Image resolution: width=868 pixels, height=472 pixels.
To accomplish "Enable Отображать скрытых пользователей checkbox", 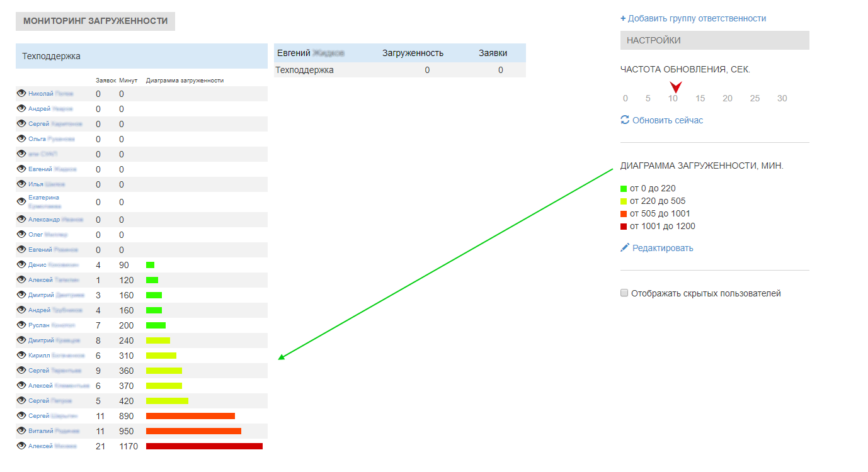I will click(x=624, y=293).
